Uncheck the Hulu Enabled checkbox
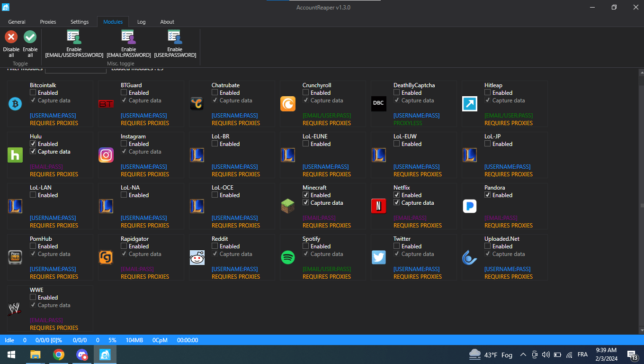 [x=33, y=144]
